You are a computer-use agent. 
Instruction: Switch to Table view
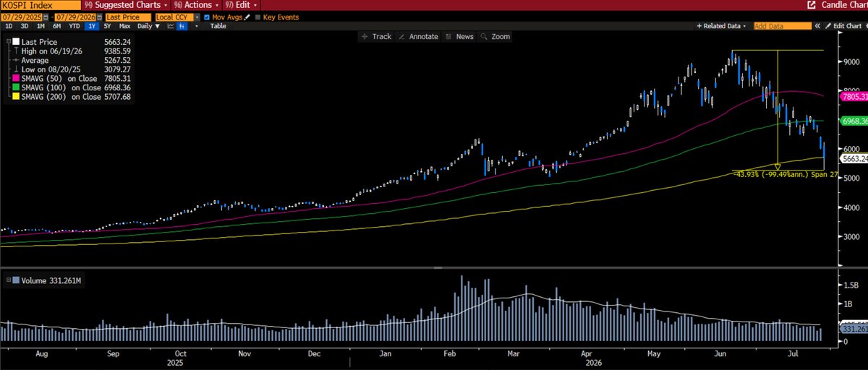[218, 26]
